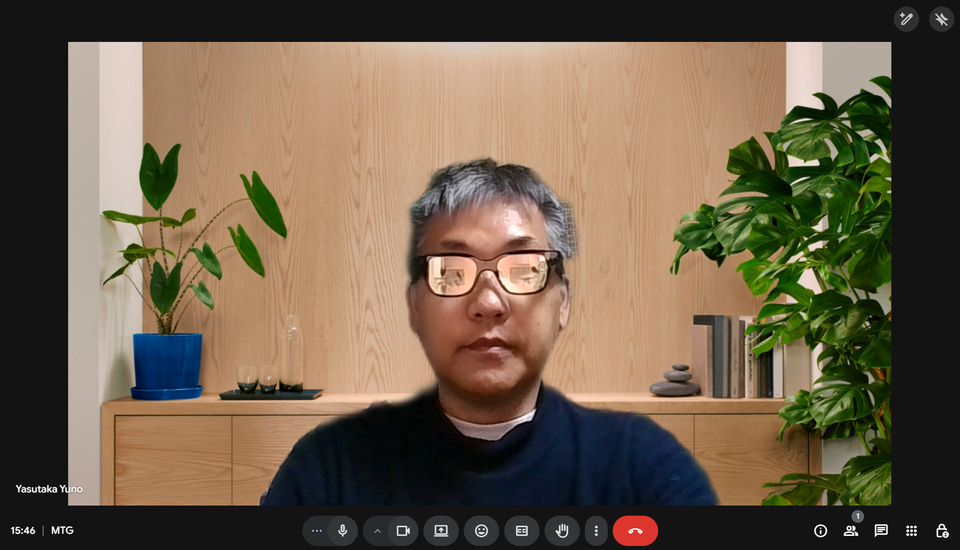Open the visual effects wand icon

pyautogui.click(x=906, y=20)
